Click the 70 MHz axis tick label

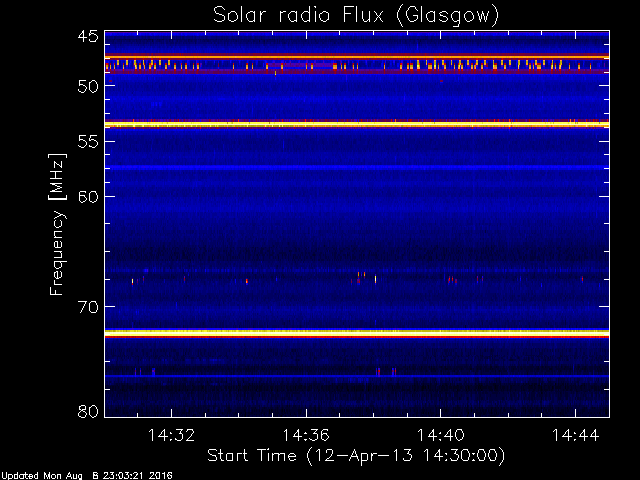coord(88,307)
